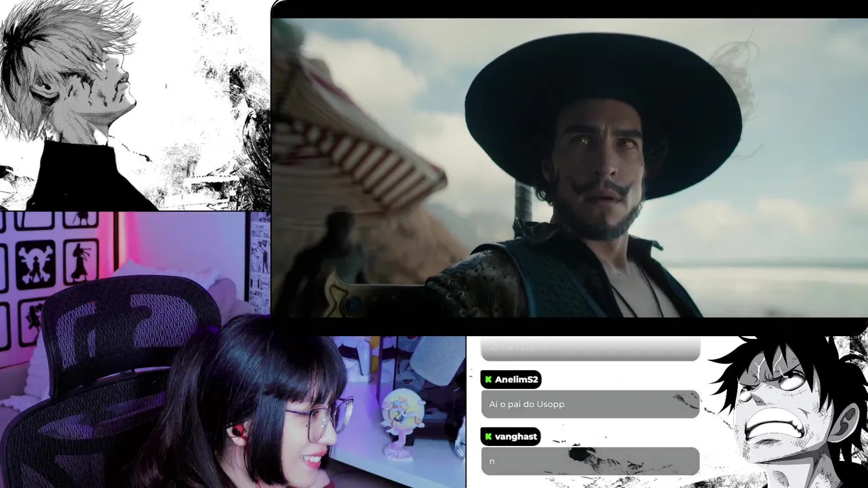Viewport: 868px width, 488px height.
Task: Click the Kick badge beside AnelimS2
Action: pos(488,380)
